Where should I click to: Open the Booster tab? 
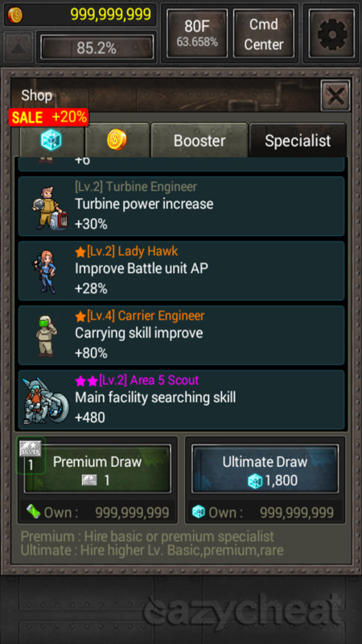point(199,140)
